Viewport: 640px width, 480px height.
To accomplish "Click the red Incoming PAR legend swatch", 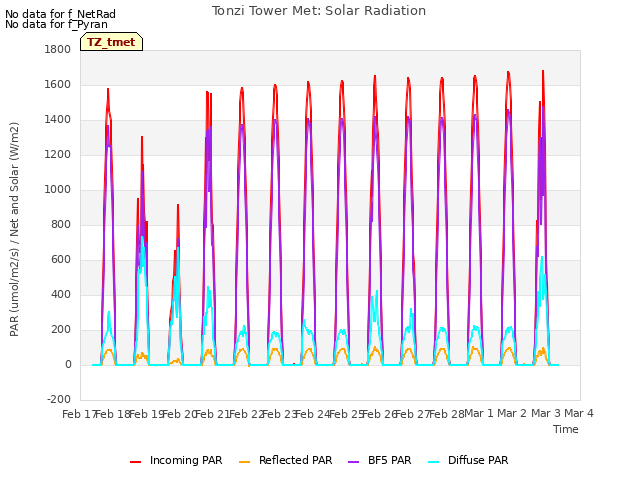I will pyautogui.click(x=136, y=462).
